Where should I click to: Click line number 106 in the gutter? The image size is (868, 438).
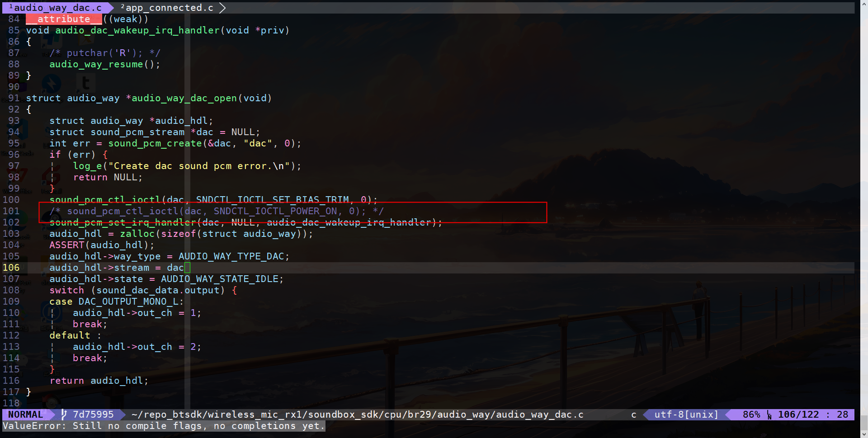11,268
